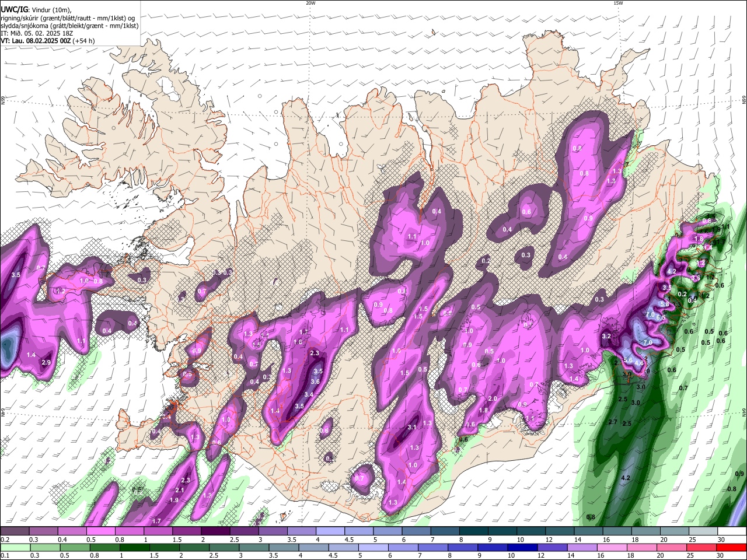Image resolution: width=747 pixels, height=560 pixels.
Task: Click the '20W' longitude label
Action: click(310, 3)
